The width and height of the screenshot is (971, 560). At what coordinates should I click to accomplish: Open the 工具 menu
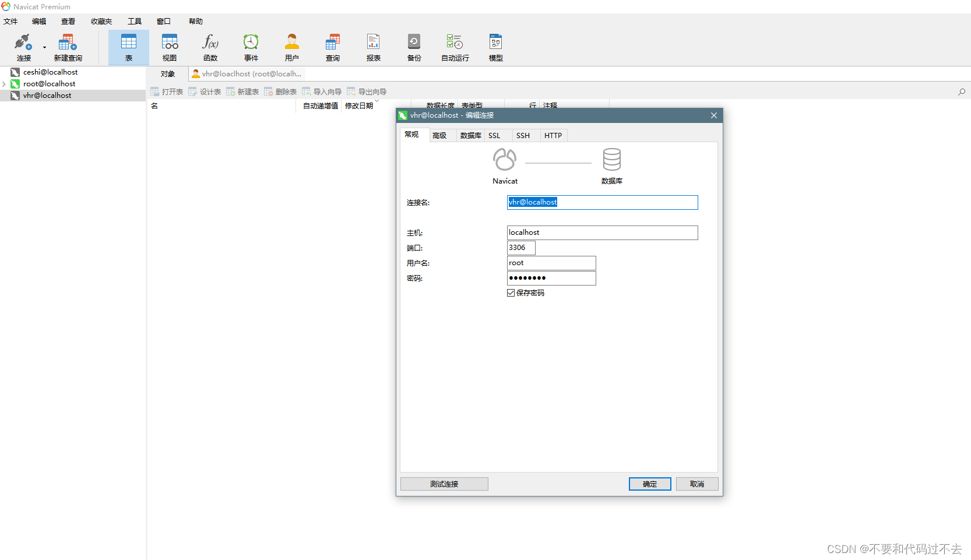pos(135,21)
